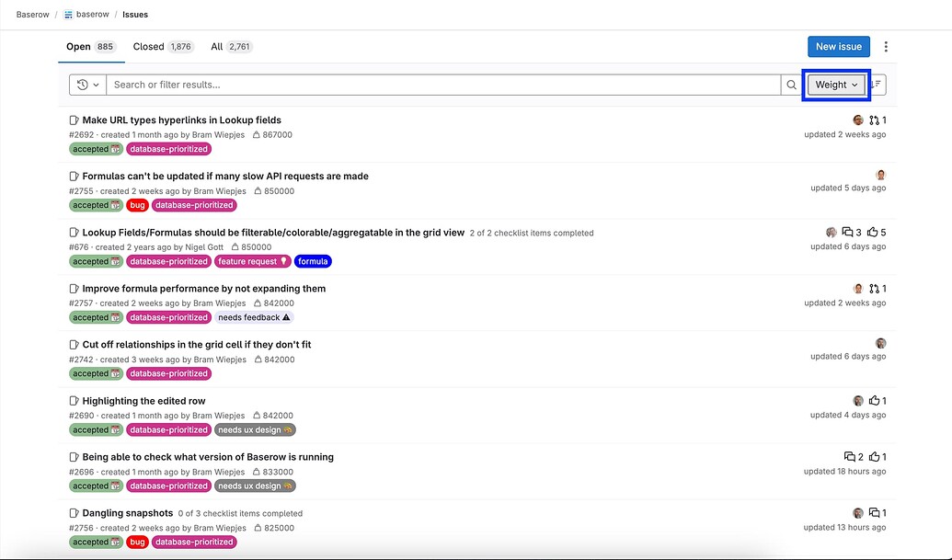Open the Dangling snapshots issue

[x=127, y=513]
